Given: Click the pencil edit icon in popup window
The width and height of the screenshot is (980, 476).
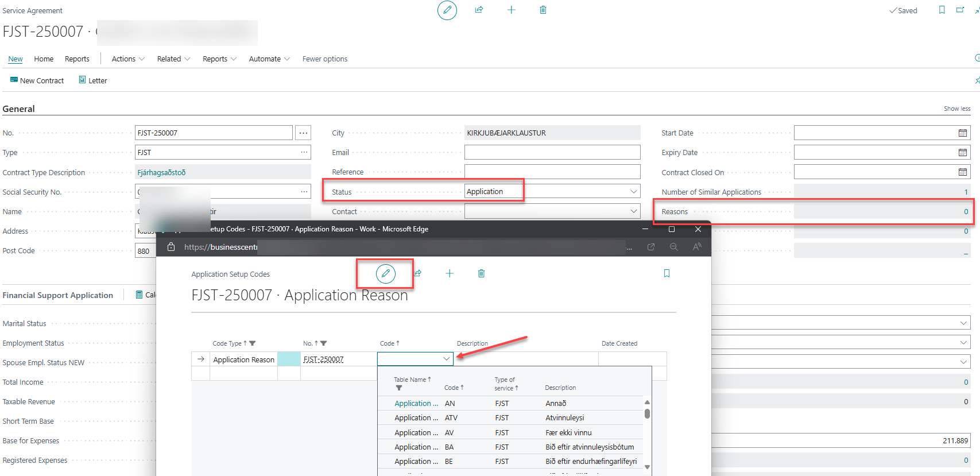Looking at the screenshot, I should pyautogui.click(x=385, y=274).
